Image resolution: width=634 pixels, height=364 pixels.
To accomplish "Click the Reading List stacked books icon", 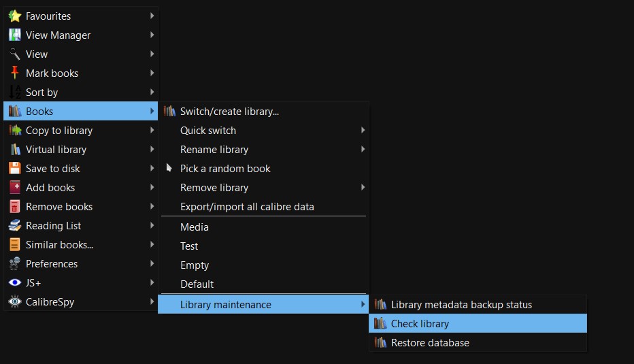I will [14, 226].
